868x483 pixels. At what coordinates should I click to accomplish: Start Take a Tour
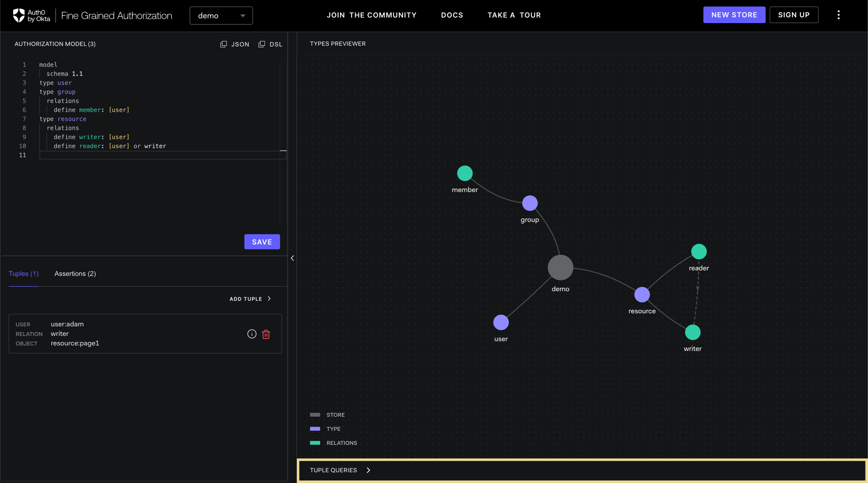514,15
